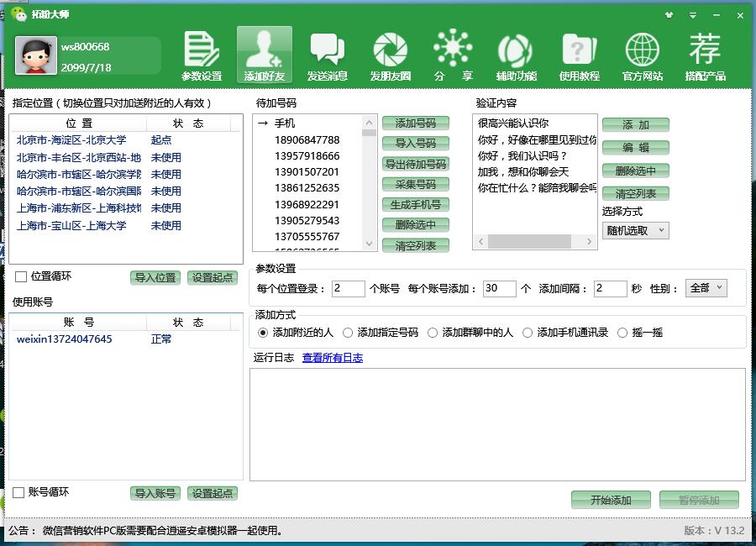Open the 官方网站 globe icon
This screenshot has height=546, width=756.
pos(643,55)
